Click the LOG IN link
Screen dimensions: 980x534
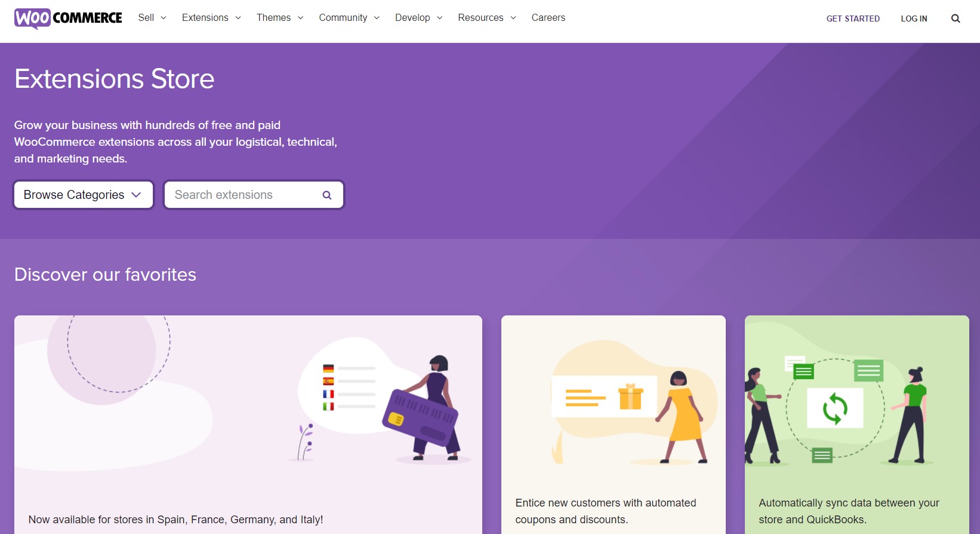[x=914, y=19]
